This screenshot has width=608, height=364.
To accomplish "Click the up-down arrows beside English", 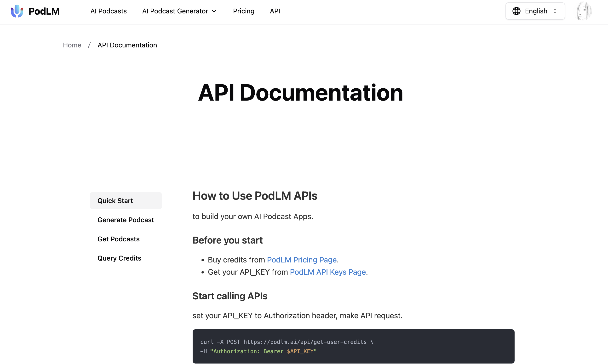I will (555, 11).
